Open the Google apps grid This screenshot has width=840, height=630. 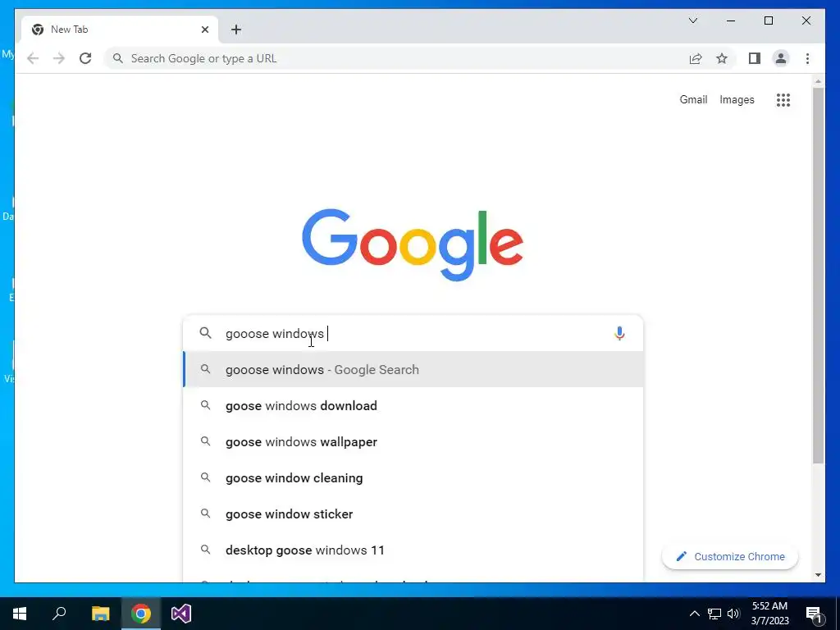click(783, 99)
